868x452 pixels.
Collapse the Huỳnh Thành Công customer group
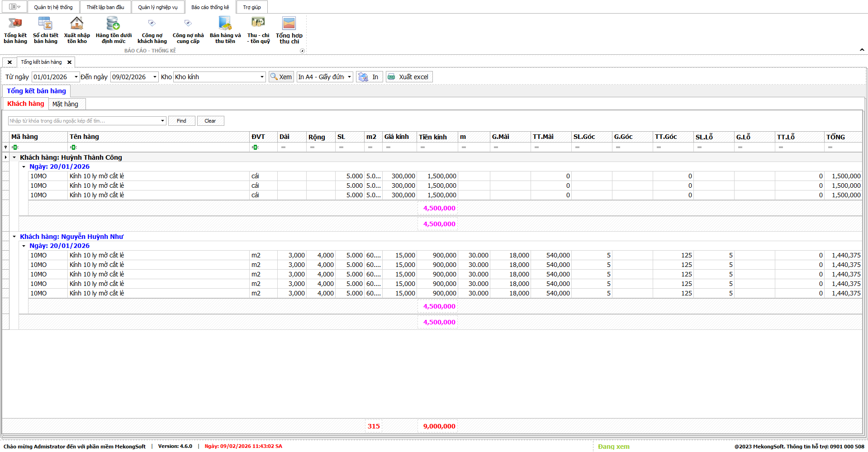(x=14, y=157)
